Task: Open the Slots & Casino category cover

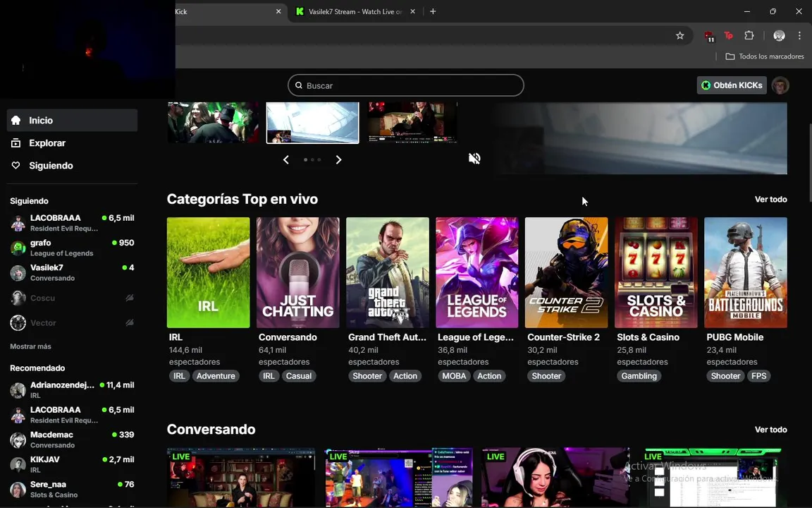Action: point(656,272)
